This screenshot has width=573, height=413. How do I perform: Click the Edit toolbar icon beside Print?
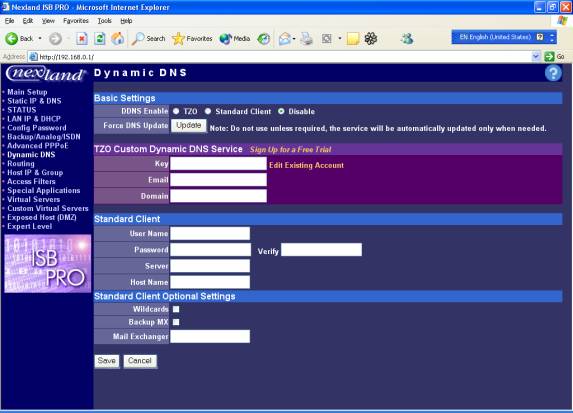(x=327, y=38)
